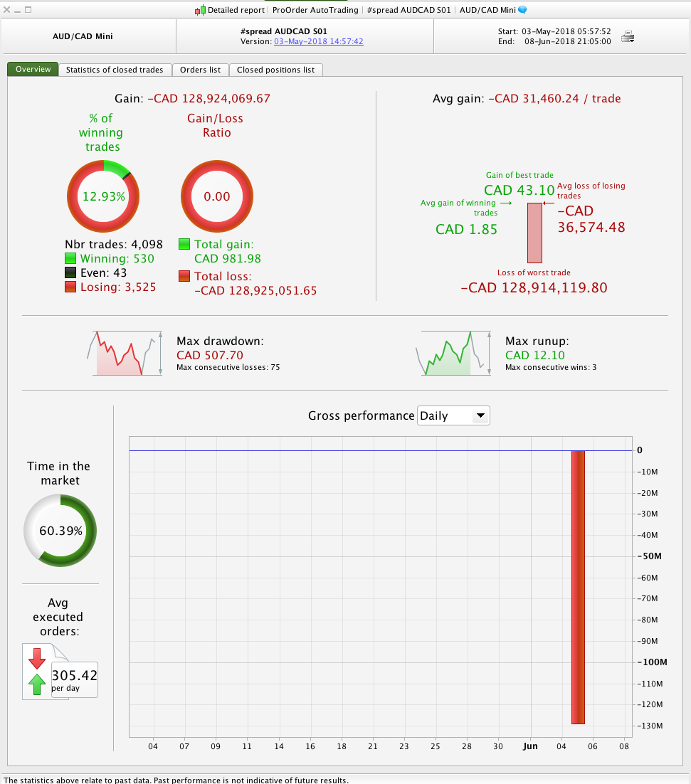
Task: Select the Overview tab
Action: coord(33,69)
